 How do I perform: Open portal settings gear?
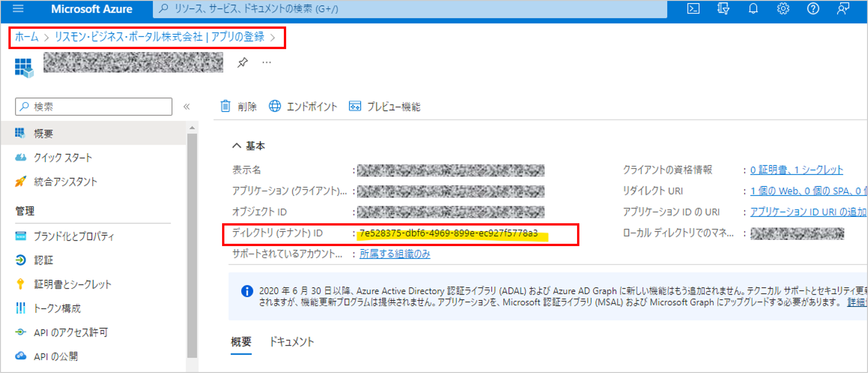[783, 9]
